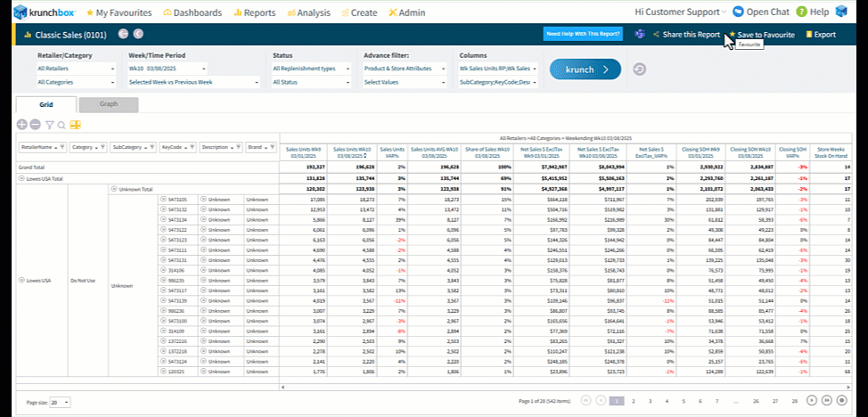Click Description column filter icon

(239, 147)
